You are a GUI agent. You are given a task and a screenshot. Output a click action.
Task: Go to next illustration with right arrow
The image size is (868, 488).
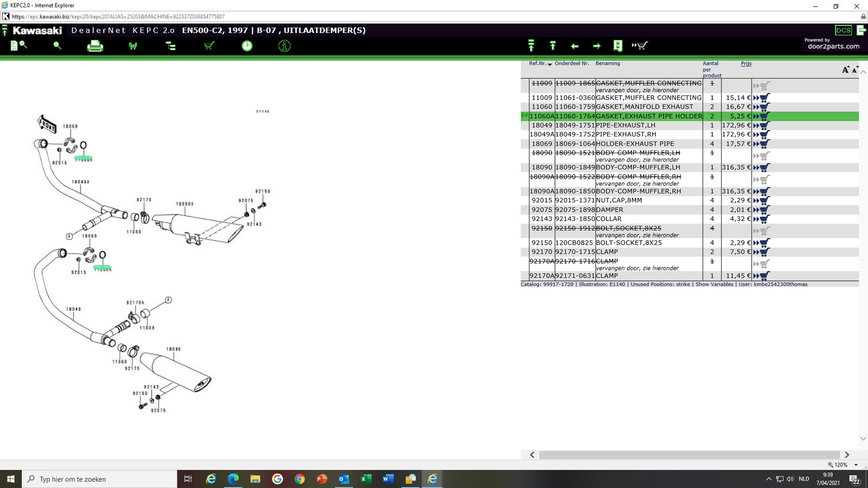(x=597, y=46)
